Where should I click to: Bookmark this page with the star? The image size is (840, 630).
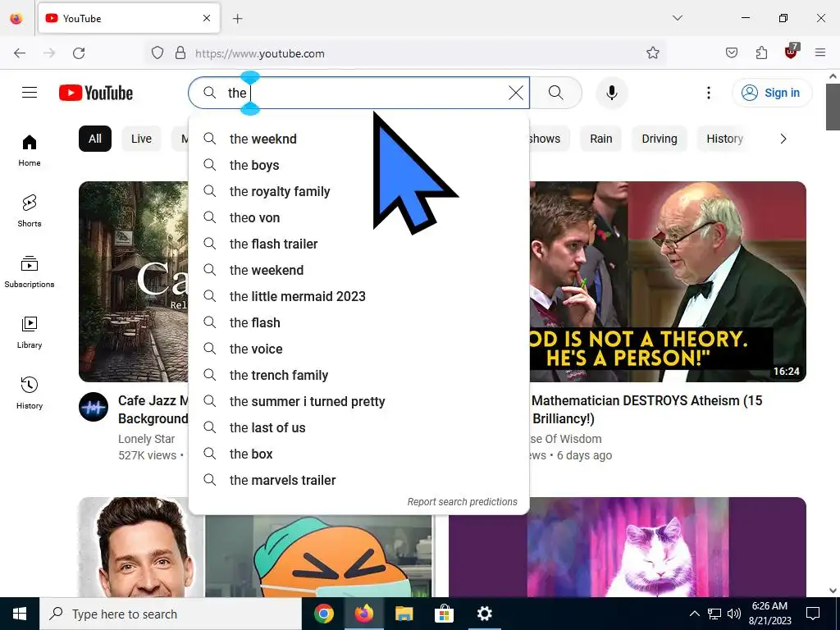pyautogui.click(x=652, y=53)
